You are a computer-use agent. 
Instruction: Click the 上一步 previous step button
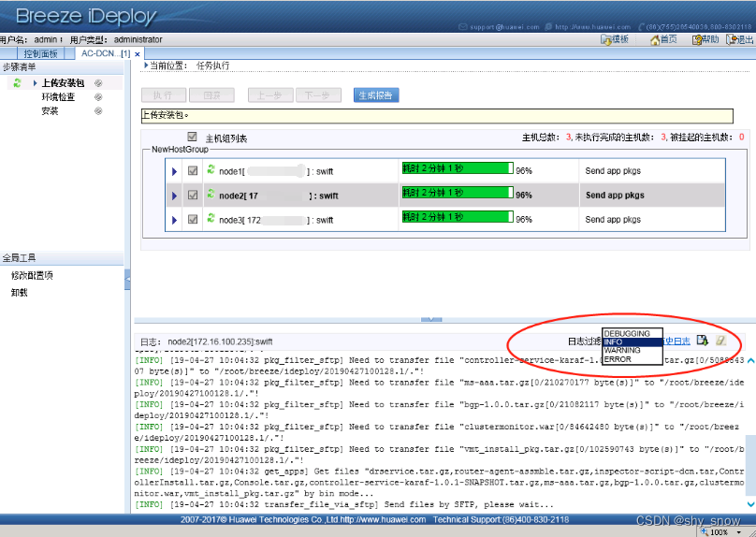[270, 95]
